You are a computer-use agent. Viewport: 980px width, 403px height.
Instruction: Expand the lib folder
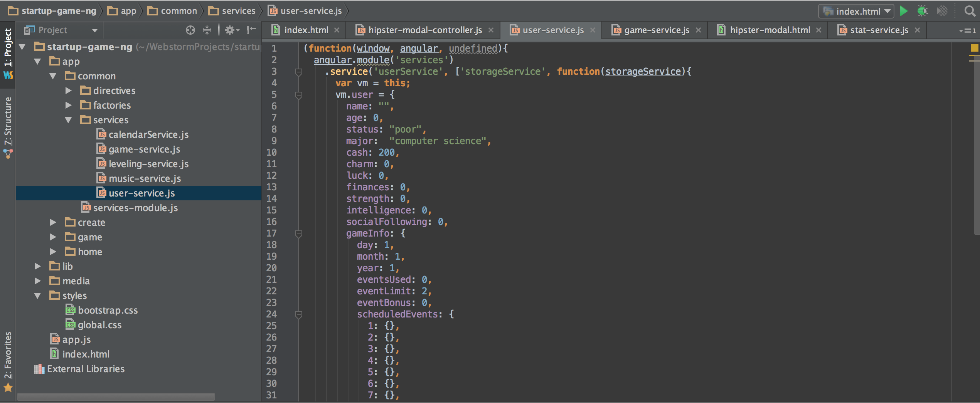[x=38, y=267]
